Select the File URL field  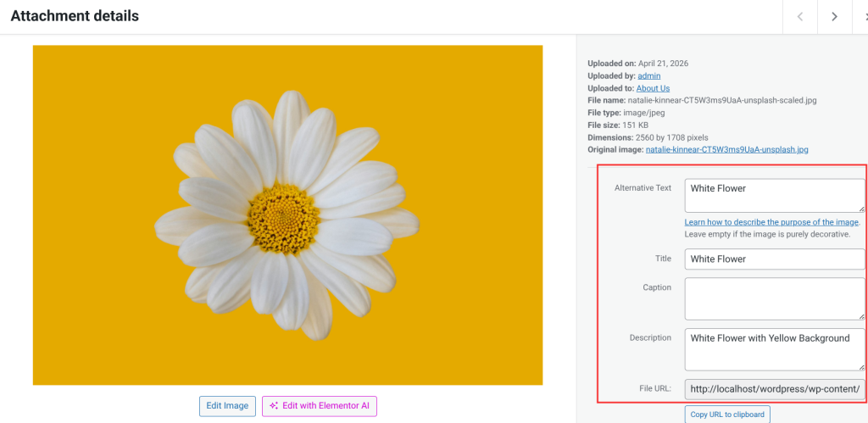775,389
